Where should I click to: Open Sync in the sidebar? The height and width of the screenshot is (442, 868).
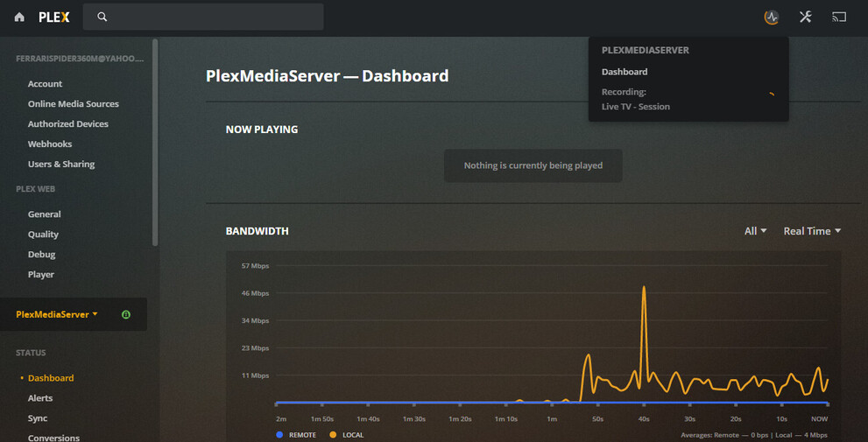point(38,418)
